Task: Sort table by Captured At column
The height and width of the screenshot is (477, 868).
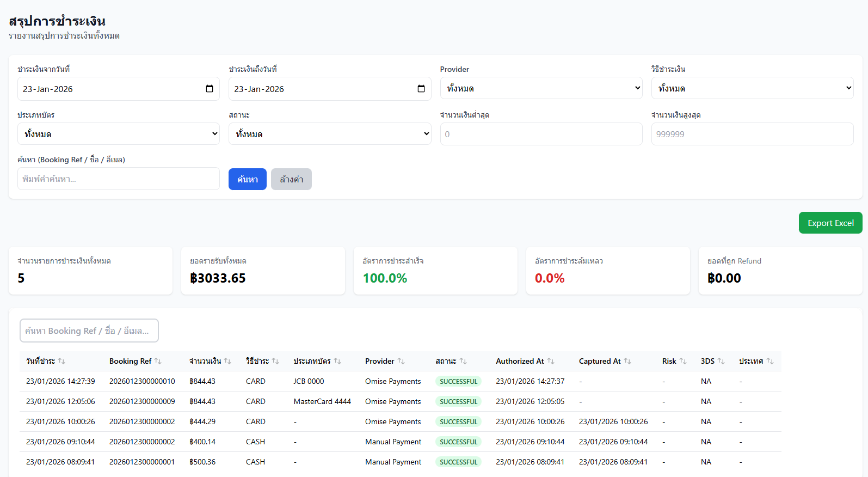Action: [605, 361]
